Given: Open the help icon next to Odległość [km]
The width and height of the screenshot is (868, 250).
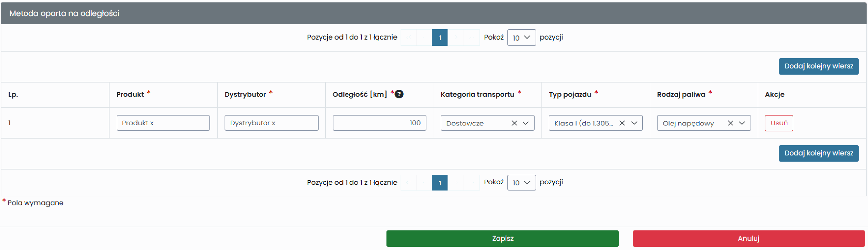Looking at the screenshot, I should tap(399, 94).
